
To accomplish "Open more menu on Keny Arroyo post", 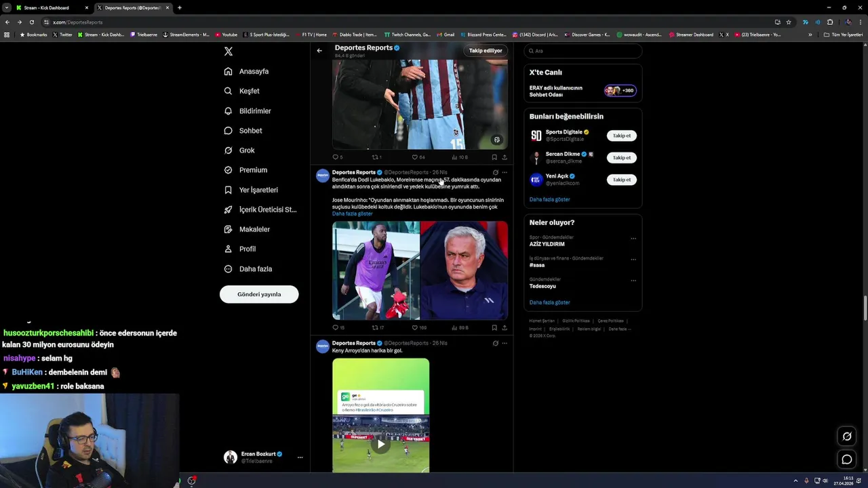I will pyautogui.click(x=505, y=343).
